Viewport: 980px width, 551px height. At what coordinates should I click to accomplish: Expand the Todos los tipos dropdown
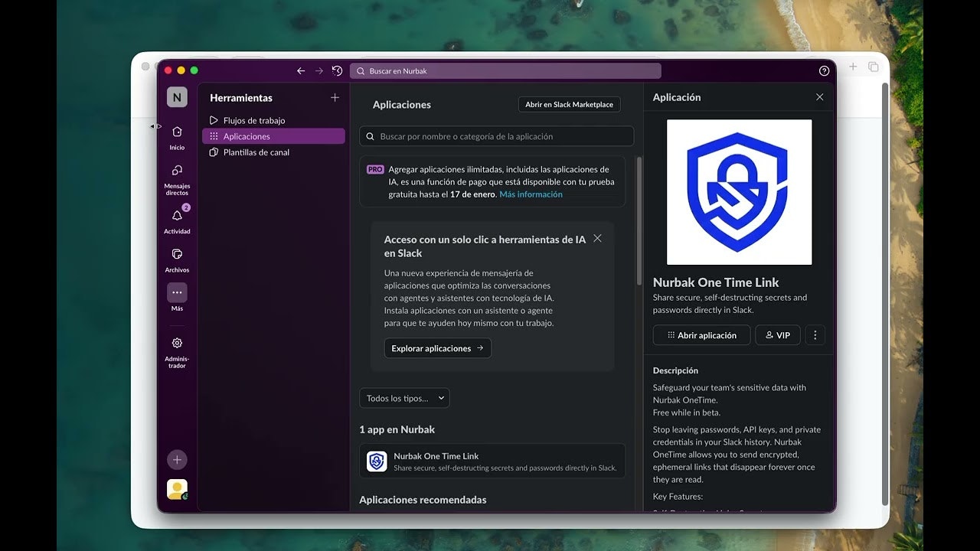404,398
